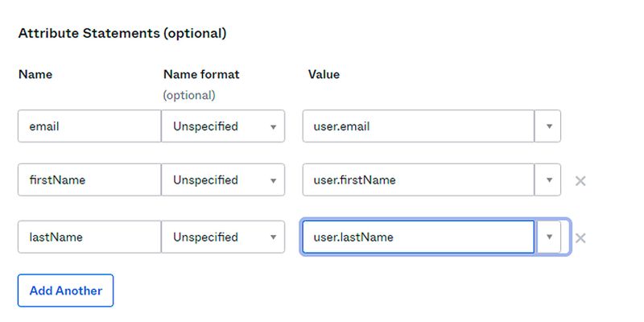
Task: Click the user.firstName value field
Action: tap(419, 180)
